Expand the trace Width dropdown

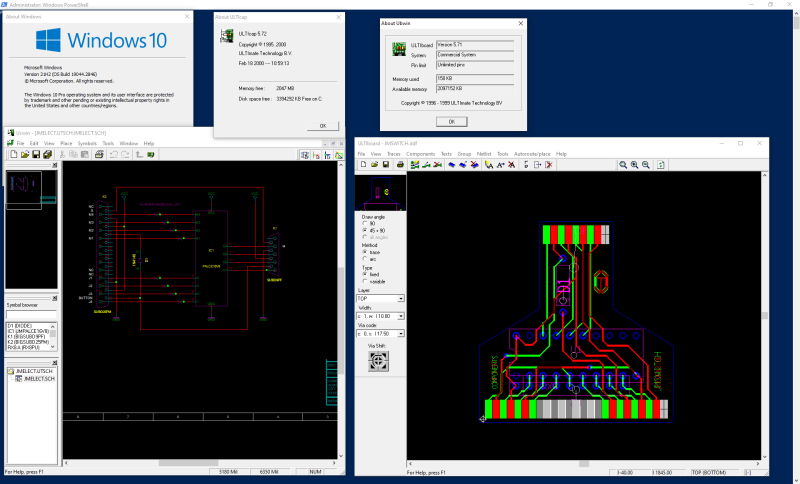click(x=400, y=315)
